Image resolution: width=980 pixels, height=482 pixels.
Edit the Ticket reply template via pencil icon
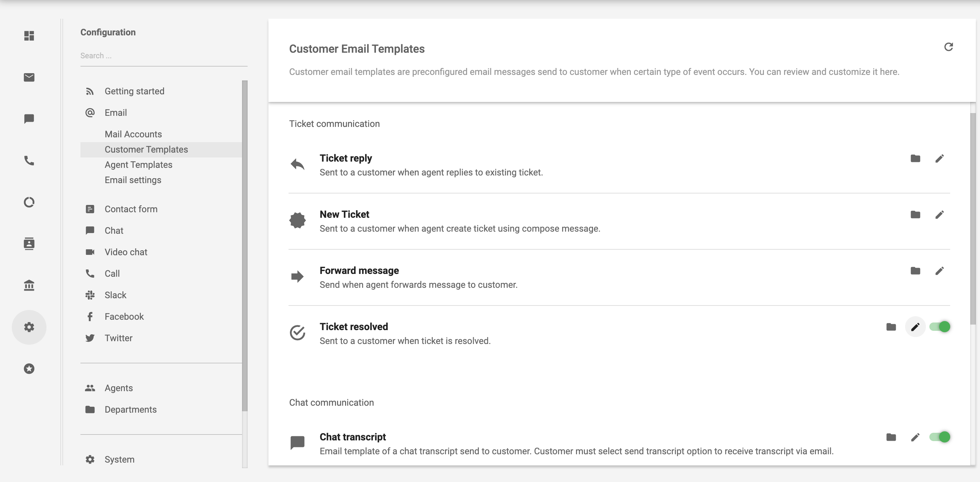click(940, 158)
